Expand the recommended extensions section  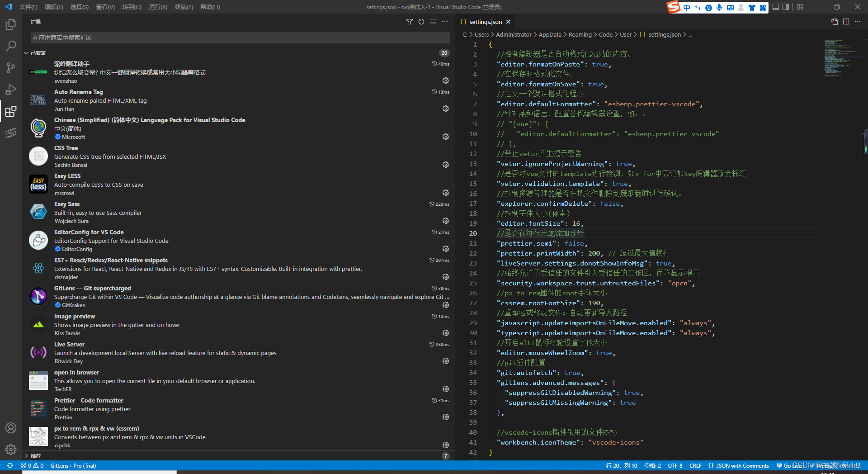(x=26, y=456)
